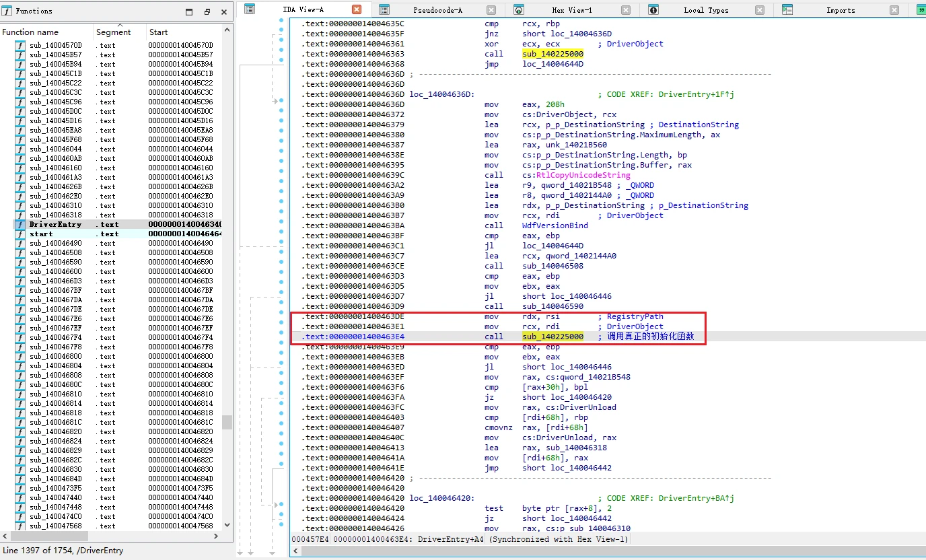Click the Hex View-1 tab icon

pyautogui.click(x=519, y=9)
